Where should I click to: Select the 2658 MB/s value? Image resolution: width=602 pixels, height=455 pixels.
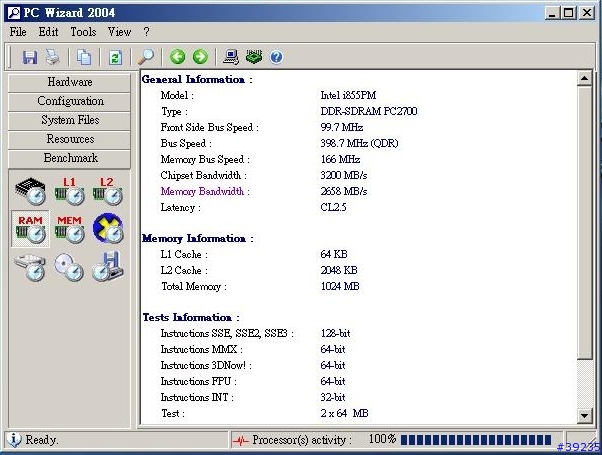tap(344, 191)
